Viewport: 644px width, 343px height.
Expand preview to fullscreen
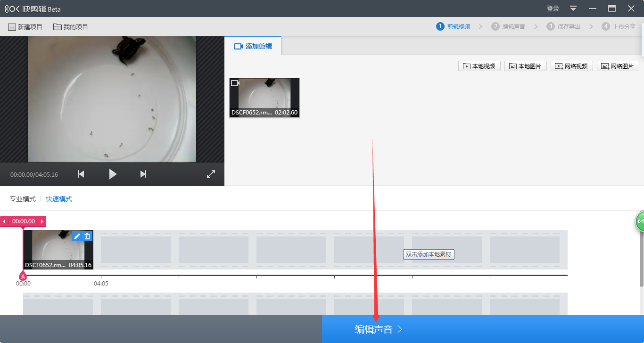click(211, 174)
